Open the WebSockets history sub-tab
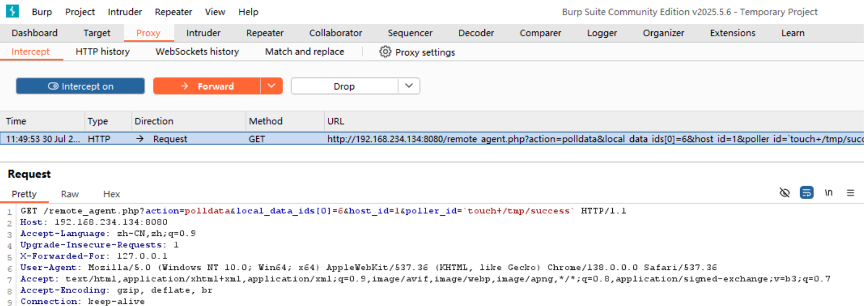868x306 pixels. click(x=197, y=52)
